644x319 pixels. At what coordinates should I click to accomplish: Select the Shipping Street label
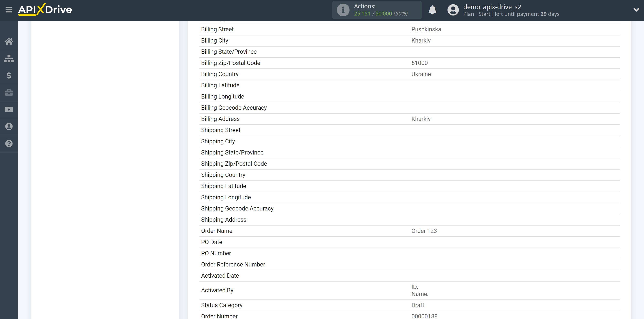pos(221,130)
